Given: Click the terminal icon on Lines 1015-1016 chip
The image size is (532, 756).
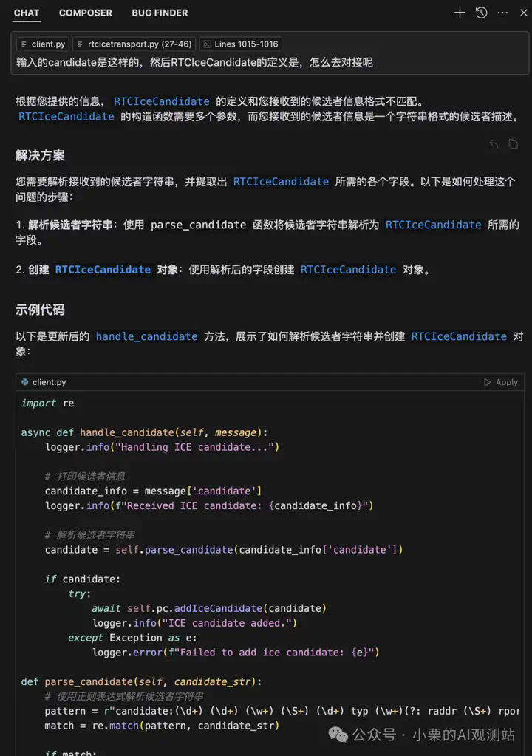Looking at the screenshot, I should pyautogui.click(x=207, y=44).
